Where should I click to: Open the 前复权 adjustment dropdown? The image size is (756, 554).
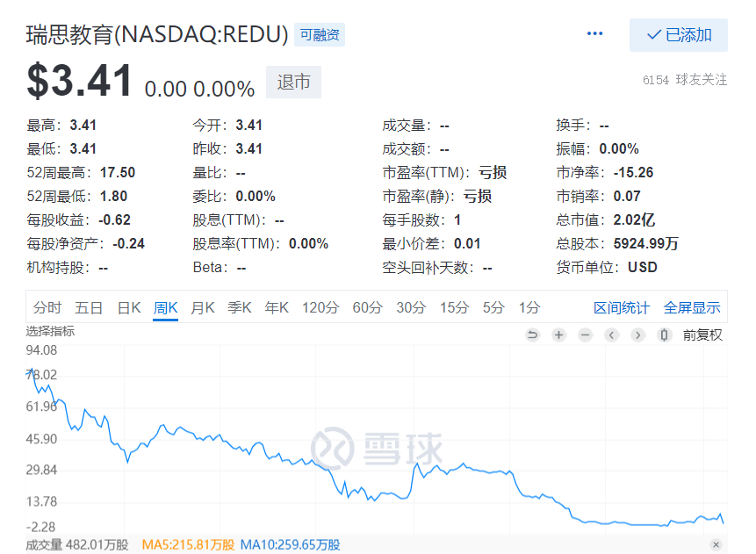(702, 335)
